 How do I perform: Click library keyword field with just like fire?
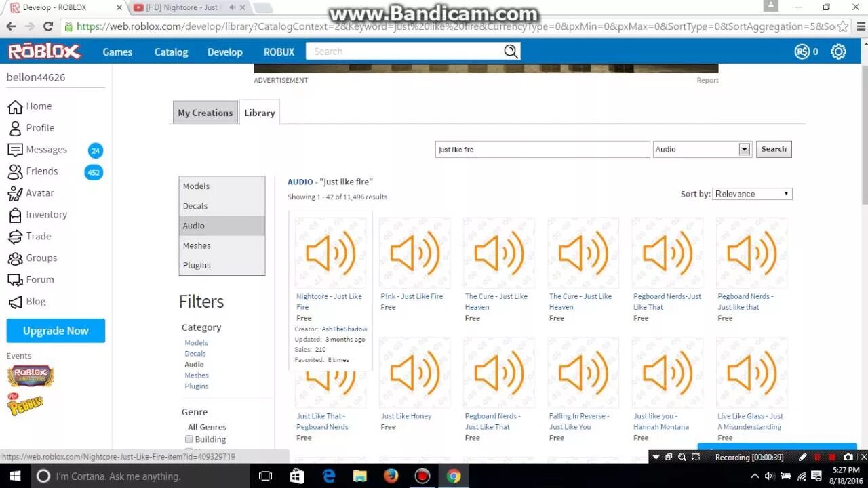tap(542, 149)
